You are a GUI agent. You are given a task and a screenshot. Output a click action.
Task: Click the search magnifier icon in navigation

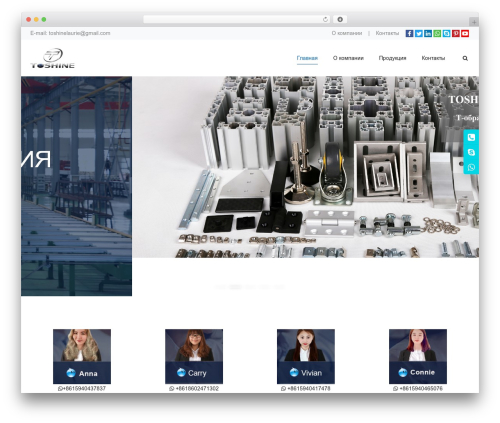(x=465, y=58)
